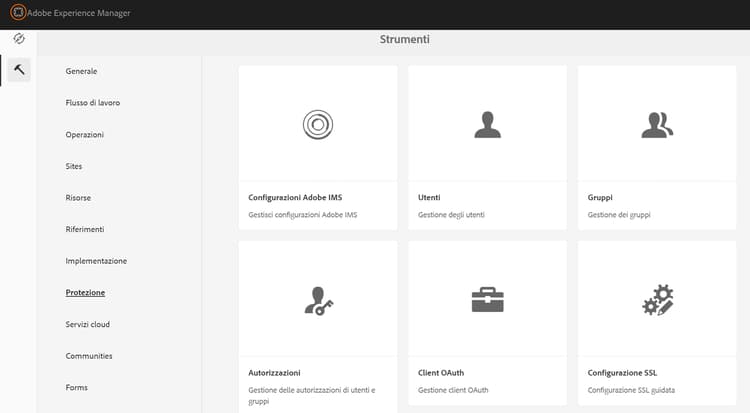Open the Servizi cloud category
The image size is (750, 413).
(88, 324)
